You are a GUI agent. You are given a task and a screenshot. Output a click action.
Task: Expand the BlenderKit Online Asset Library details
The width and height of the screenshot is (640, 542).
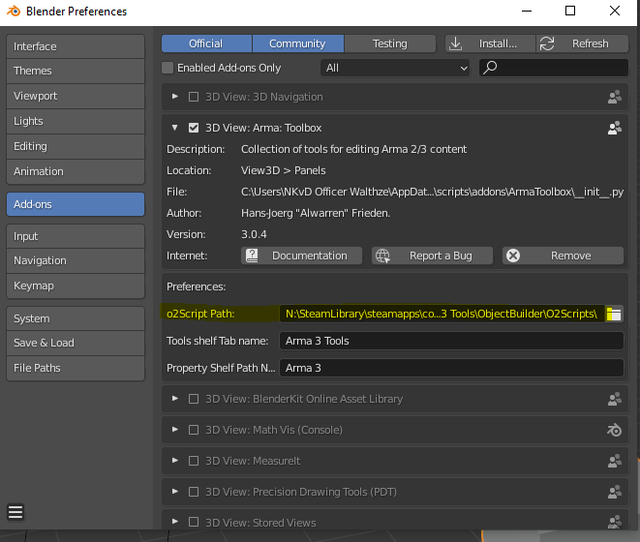pyautogui.click(x=175, y=398)
